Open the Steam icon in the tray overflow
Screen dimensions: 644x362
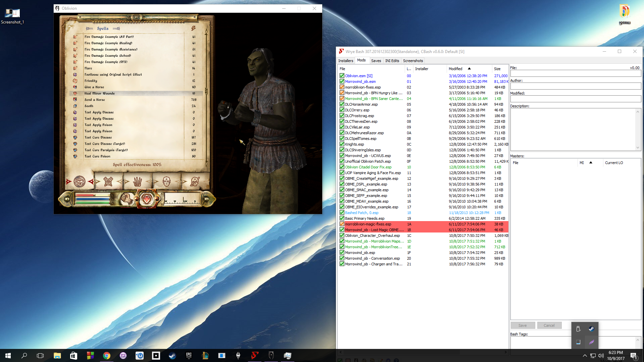coord(591,329)
